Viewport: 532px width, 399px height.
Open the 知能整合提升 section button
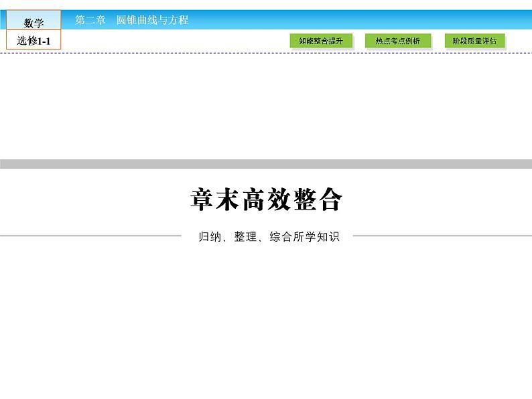pos(321,41)
